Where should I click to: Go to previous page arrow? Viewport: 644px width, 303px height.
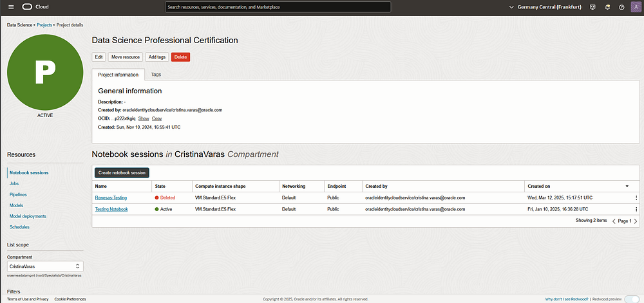click(x=614, y=221)
